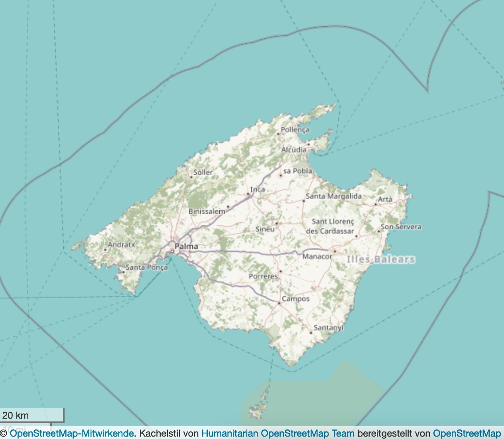Select the Santa Margalida label
504x439 pixels.
[x=334, y=196]
